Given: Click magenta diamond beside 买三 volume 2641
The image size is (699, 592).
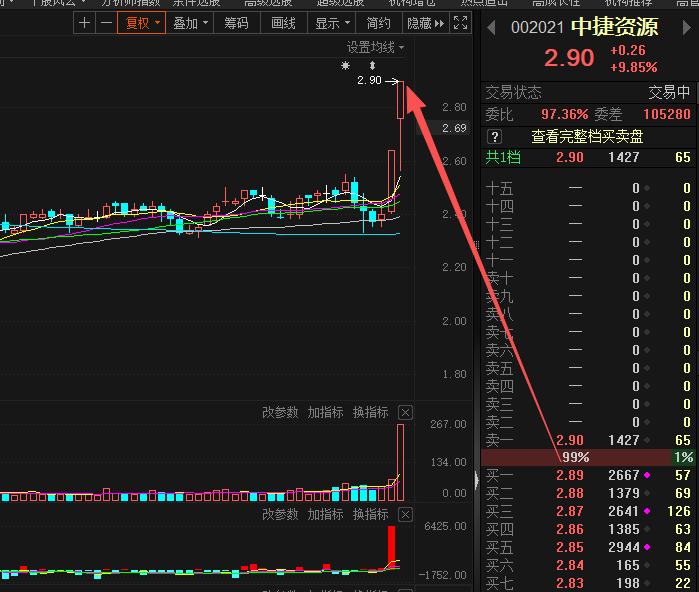Looking at the screenshot, I should pyautogui.click(x=647, y=511).
